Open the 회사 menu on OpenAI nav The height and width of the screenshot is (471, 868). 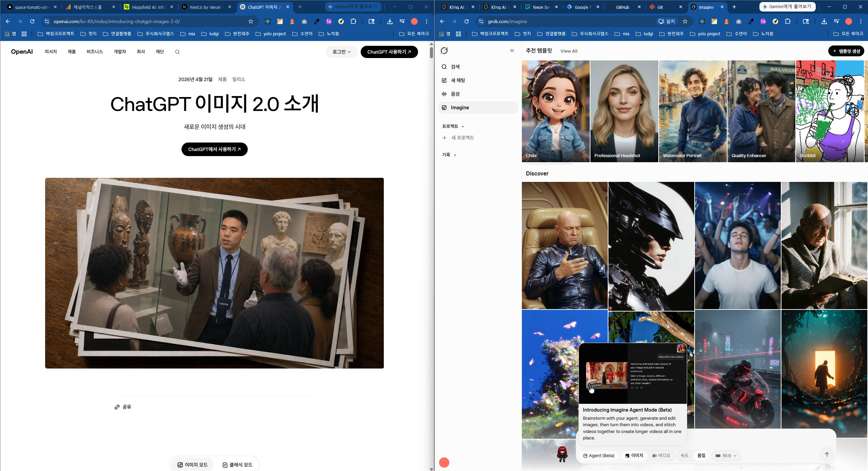[141, 52]
